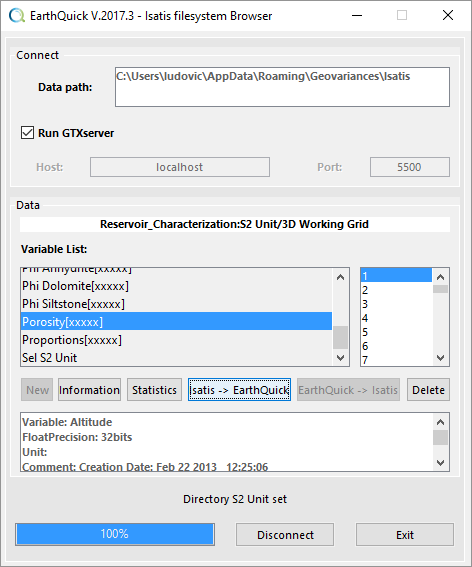472x567 pixels.
Task: Click the Data path input field
Action: click(282, 87)
